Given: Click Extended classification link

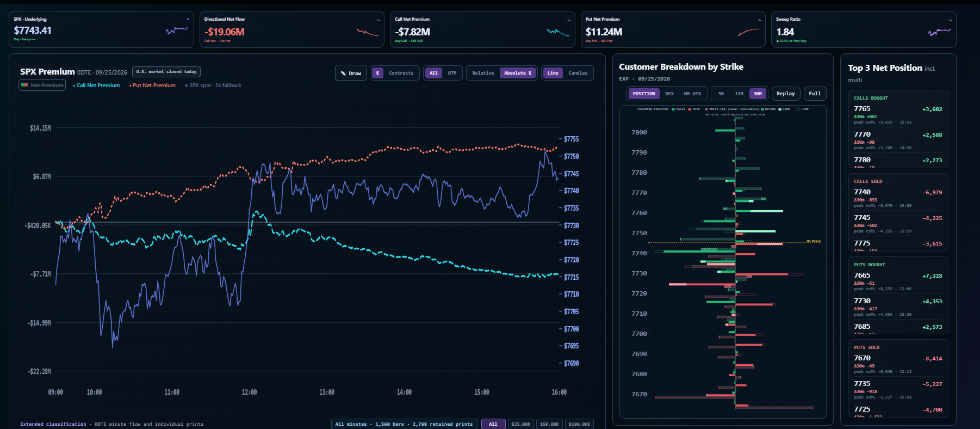Looking at the screenshot, I should coord(53,424).
